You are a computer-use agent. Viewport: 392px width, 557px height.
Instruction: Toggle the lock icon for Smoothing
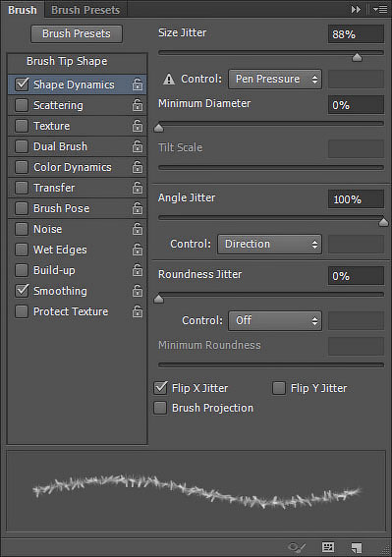138,291
